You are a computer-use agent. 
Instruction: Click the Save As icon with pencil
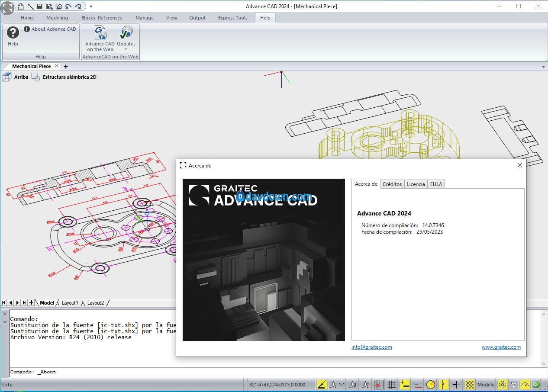[x=49, y=6]
